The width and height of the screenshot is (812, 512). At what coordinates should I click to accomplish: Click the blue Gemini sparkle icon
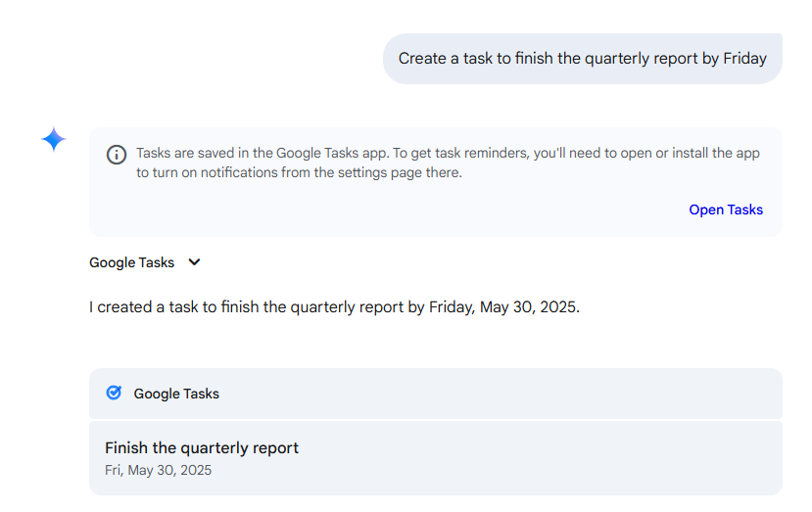54,140
